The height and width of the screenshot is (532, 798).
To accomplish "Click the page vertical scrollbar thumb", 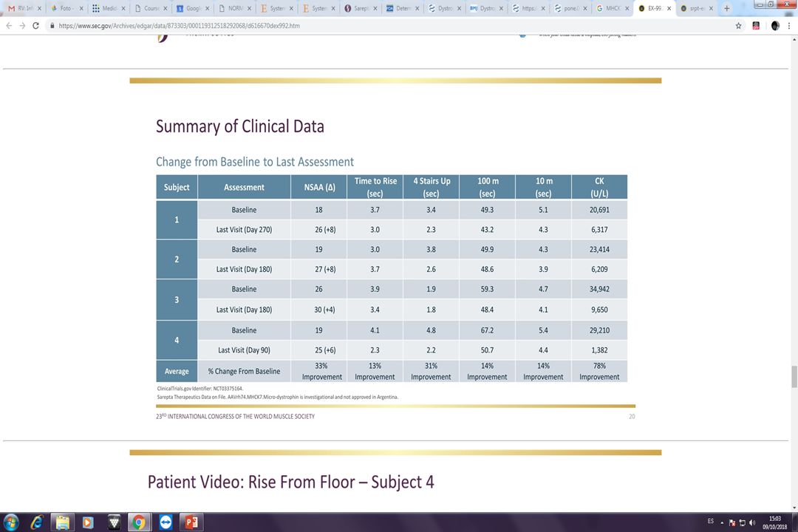I will click(794, 377).
